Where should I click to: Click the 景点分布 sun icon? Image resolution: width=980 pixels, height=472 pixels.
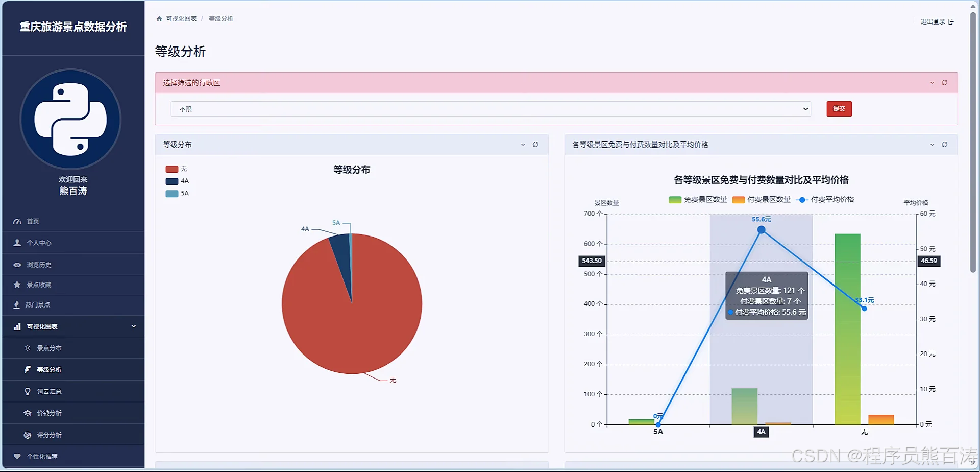[x=28, y=348]
